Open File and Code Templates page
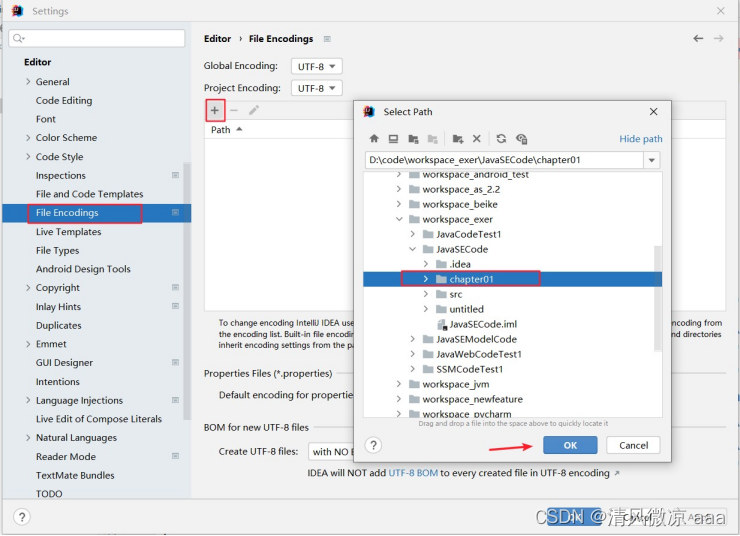 [x=89, y=194]
